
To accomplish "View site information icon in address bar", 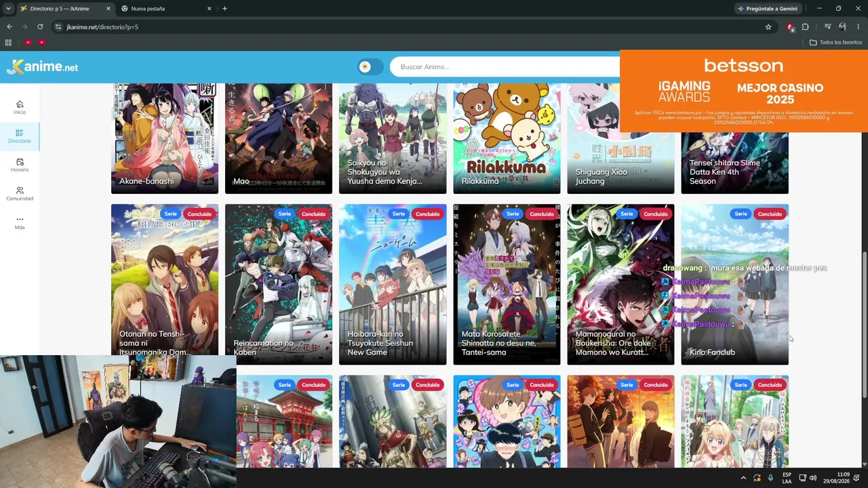I will (58, 26).
